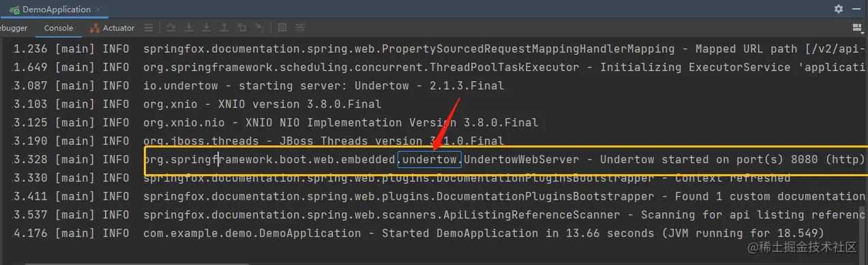
Task: Open the Actuator tab
Action: coord(113,28)
